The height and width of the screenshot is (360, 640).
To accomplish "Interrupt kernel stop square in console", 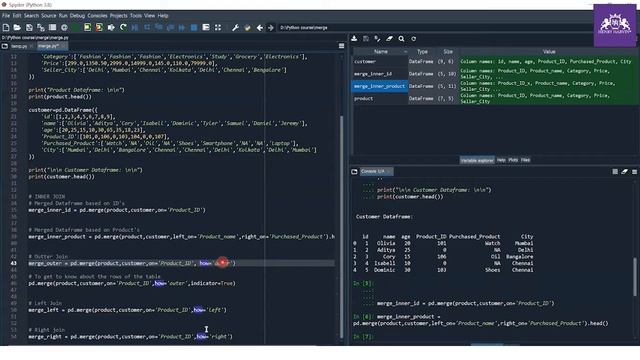I will [615, 171].
